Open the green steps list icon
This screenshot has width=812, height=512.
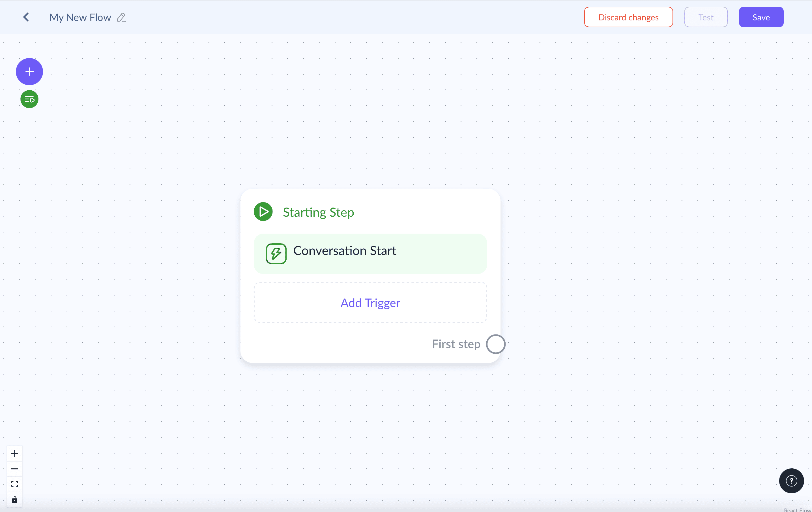click(29, 99)
